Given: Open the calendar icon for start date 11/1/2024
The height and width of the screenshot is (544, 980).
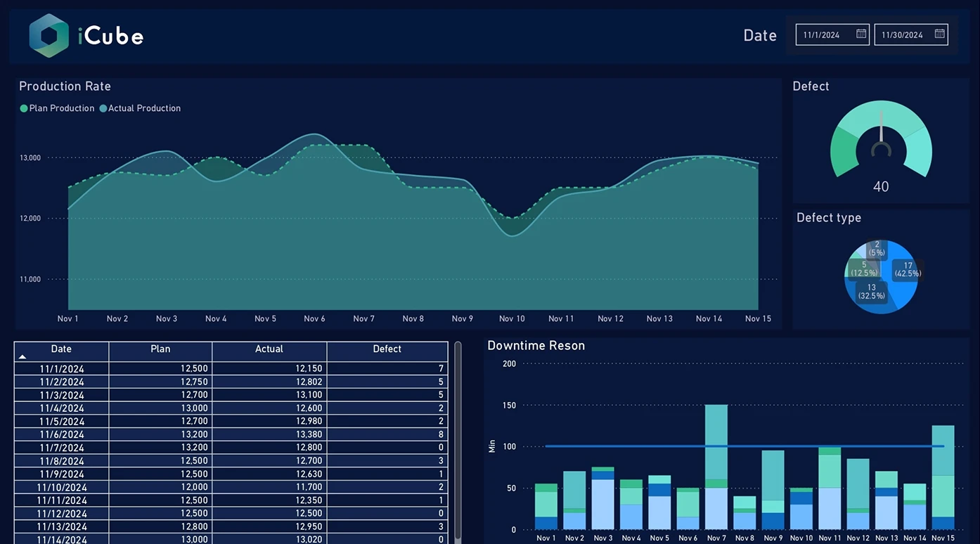Looking at the screenshot, I should tap(860, 34).
